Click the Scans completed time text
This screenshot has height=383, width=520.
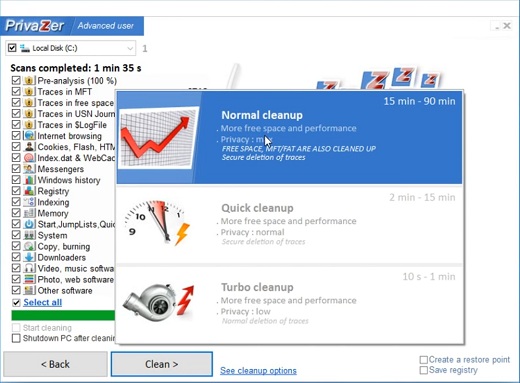click(76, 68)
